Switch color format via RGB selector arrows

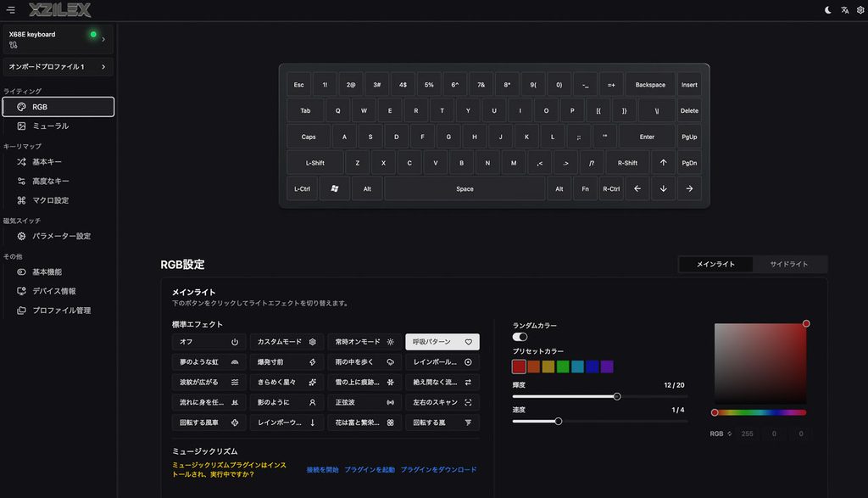point(730,434)
